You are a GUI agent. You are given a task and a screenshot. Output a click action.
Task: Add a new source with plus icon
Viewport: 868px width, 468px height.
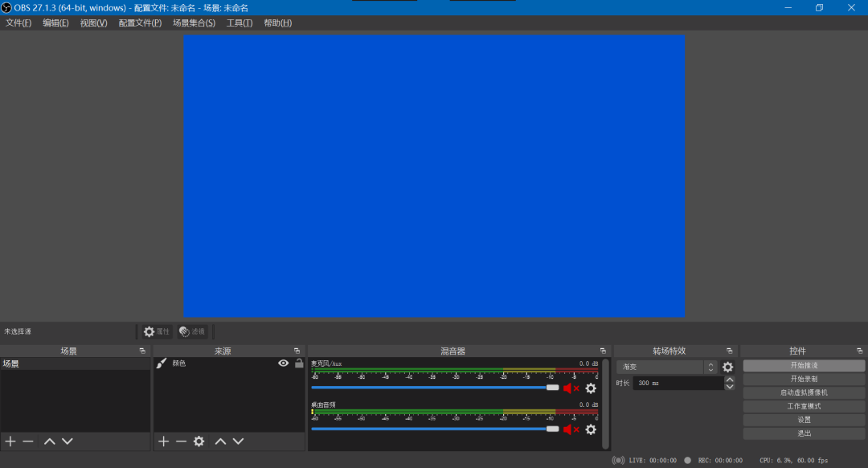pyautogui.click(x=163, y=441)
